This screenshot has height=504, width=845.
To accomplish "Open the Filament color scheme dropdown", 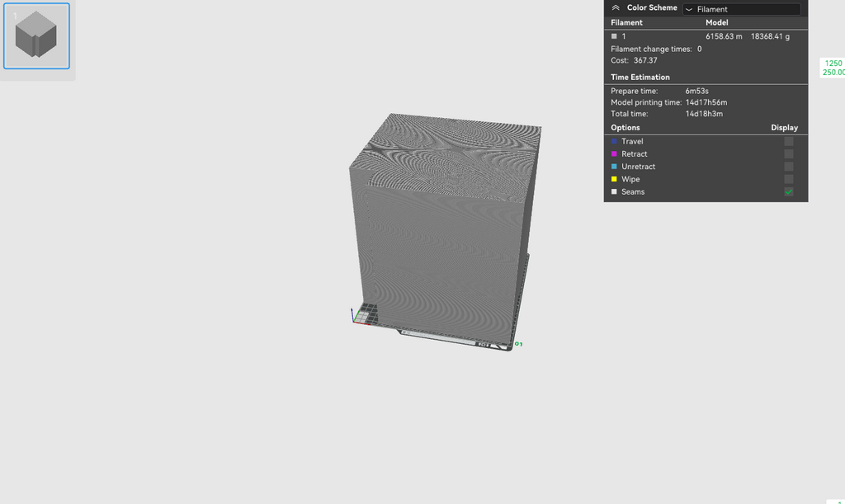I will point(742,9).
